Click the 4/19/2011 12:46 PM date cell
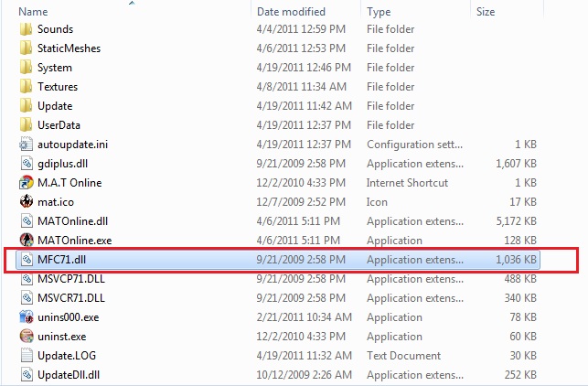The height and width of the screenshot is (386, 588). [304, 68]
